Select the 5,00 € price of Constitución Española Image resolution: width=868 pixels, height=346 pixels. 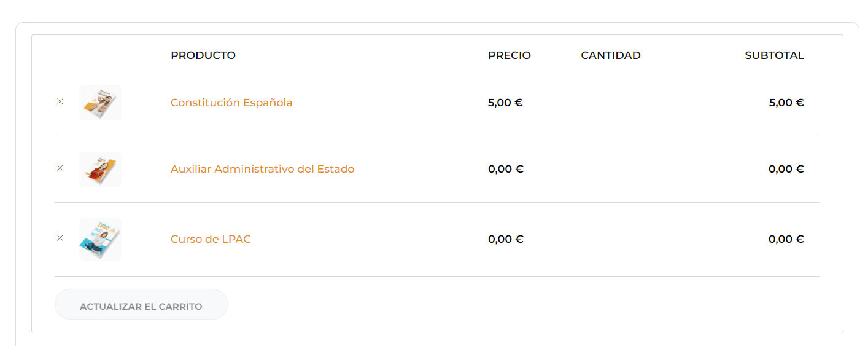pyautogui.click(x=505, y=103)
